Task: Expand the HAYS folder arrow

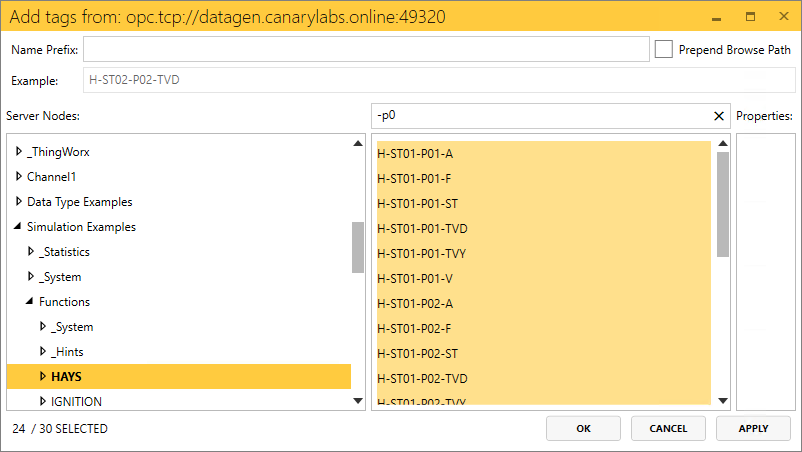Action: (x=43, y=377)
